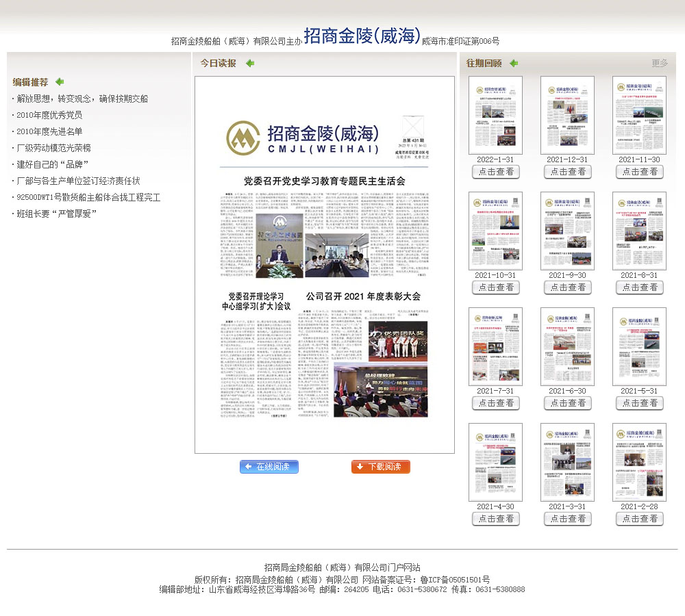Click the 鲁ICP备05051501号 record number
The image size is (685, 616).
455,580
